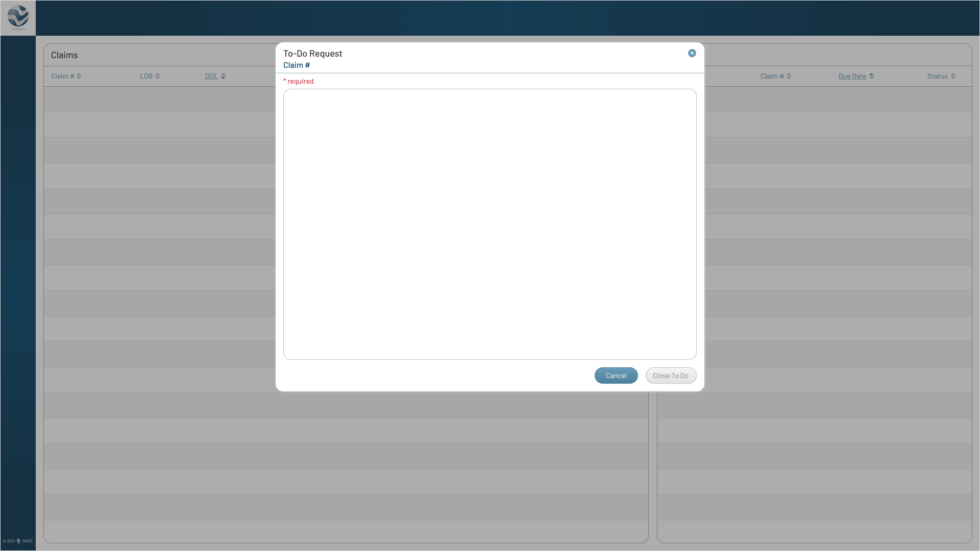Focus the large To-Do request text area
The height and width of the screenshot is (551, 980).
490,224
